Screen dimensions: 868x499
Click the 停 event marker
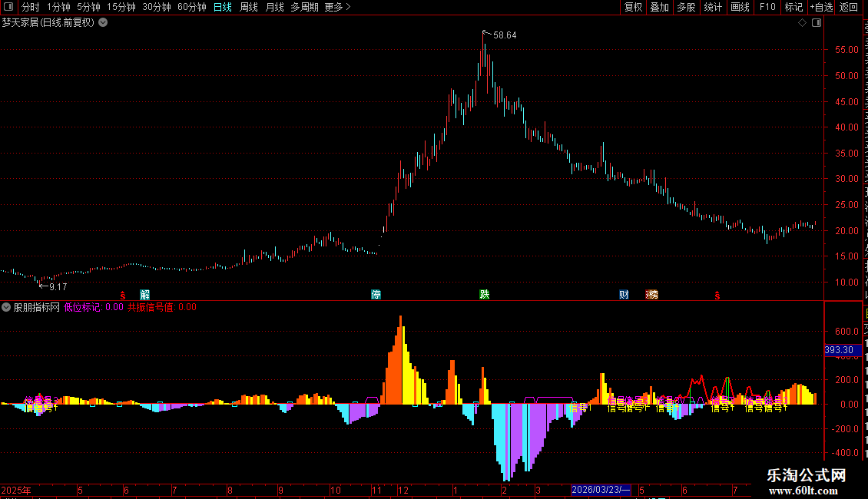pyautogui.click(x=376, y=295)
